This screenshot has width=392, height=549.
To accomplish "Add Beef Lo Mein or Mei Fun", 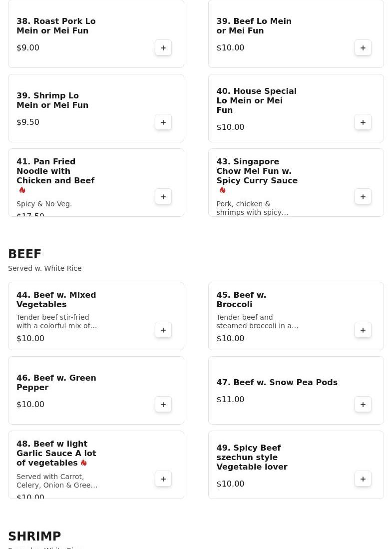I will [x=363, y=48].
